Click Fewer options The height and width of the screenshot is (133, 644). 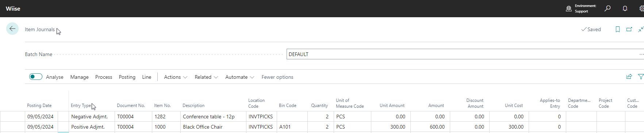click(x=277, y=77)
